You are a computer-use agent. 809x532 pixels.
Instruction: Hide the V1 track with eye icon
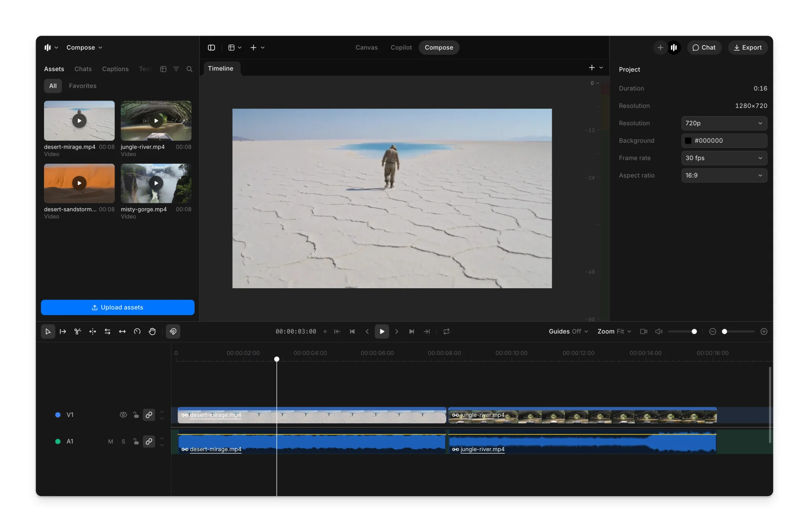click(123, 415)
